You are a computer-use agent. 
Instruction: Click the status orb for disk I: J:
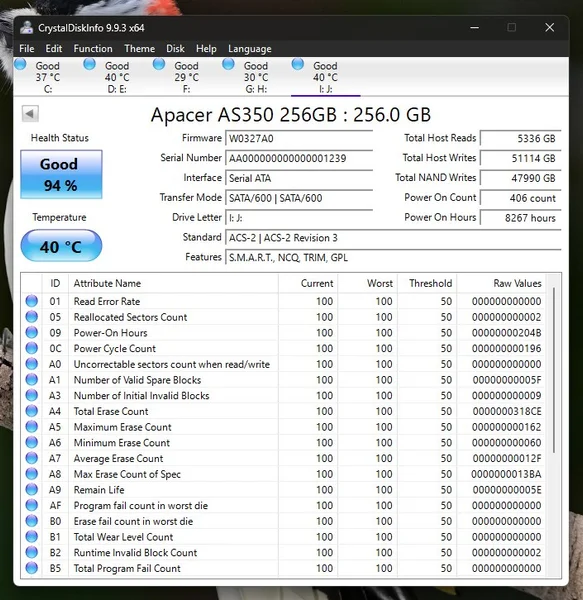point(298,64)
